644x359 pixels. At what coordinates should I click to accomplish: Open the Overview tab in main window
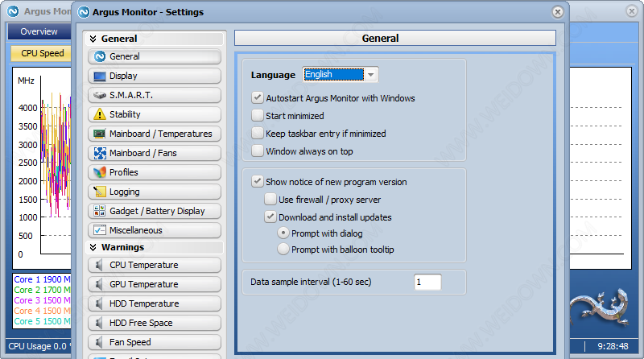click(x=39, y=31)
